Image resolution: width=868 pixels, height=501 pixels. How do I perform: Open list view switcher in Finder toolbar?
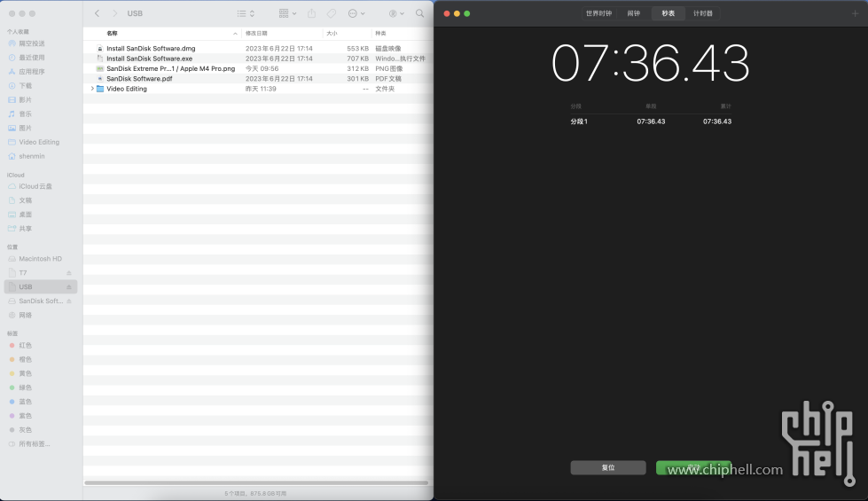click(246, 13)
